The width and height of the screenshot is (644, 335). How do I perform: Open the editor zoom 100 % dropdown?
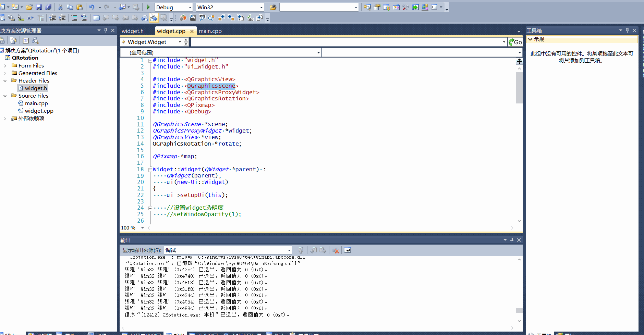(143, 228)
